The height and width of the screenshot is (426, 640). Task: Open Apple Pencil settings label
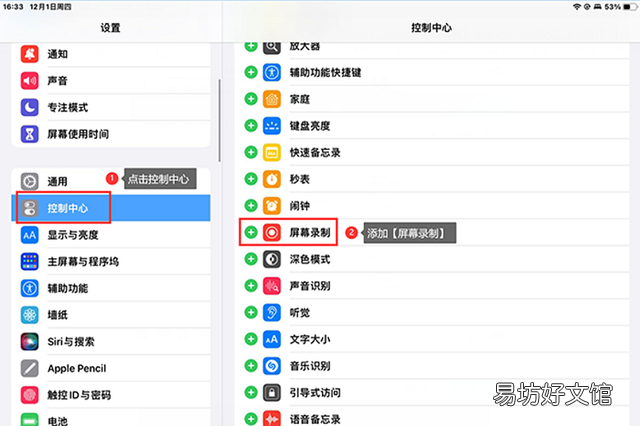[77, 368]
